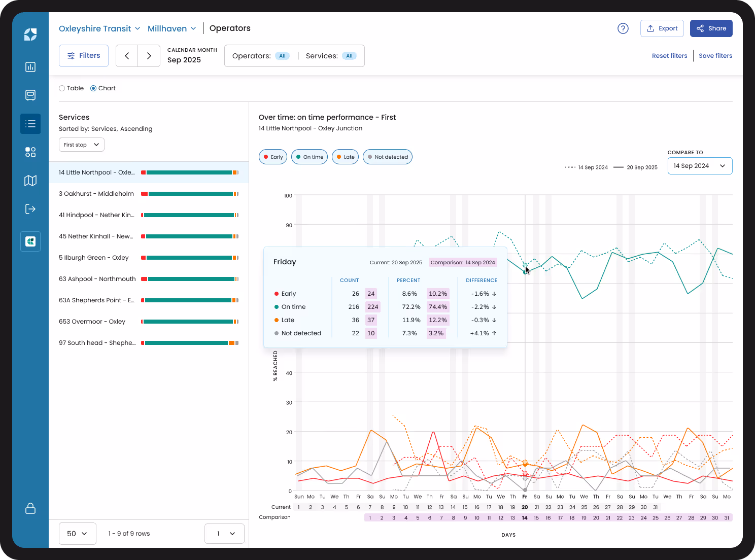Click the Share button
Screen dimensions: 755x560
(x=711, y=28)
